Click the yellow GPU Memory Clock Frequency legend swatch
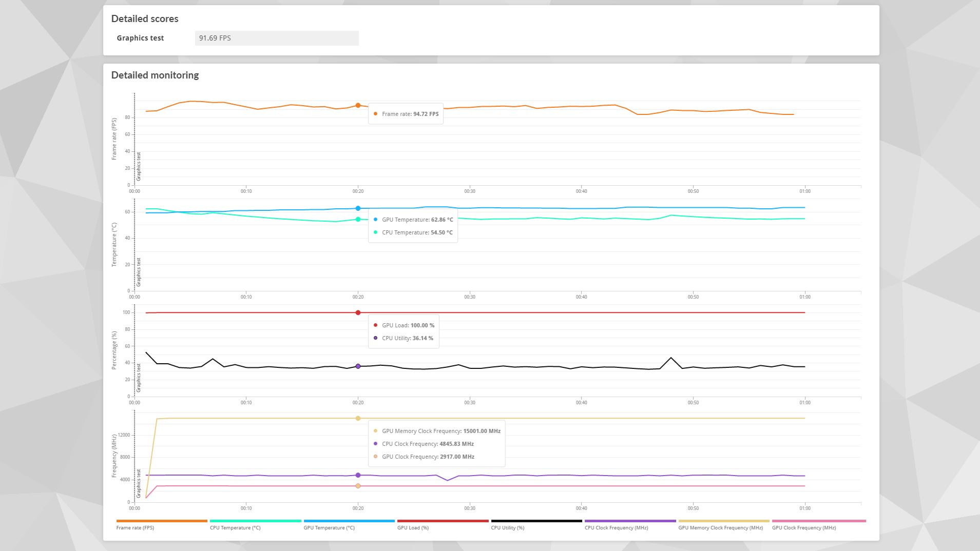Image resolution: width=980 pixels, height=551 pixels. (724, 521)
